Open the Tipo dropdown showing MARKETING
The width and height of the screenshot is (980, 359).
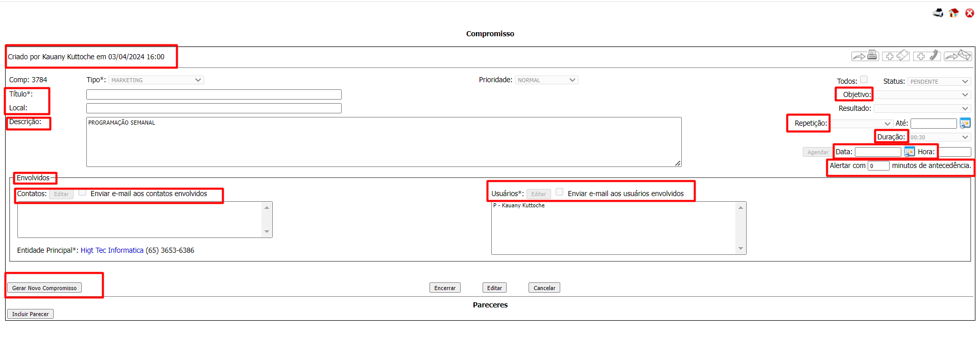click(x=156, y=80)
